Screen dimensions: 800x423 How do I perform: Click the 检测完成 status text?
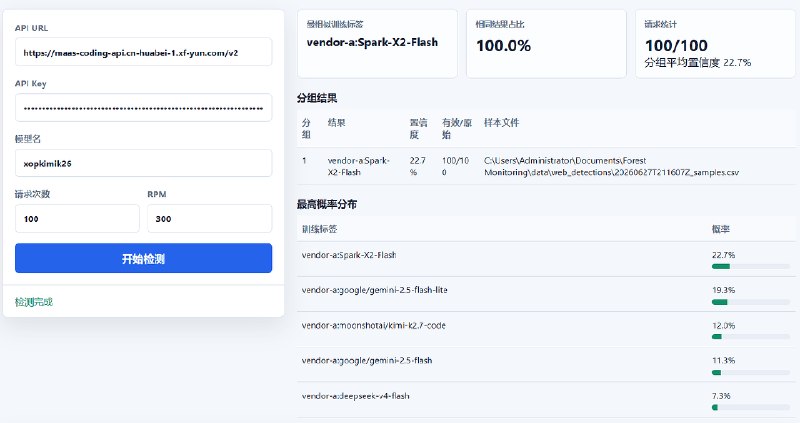(34, 302)
